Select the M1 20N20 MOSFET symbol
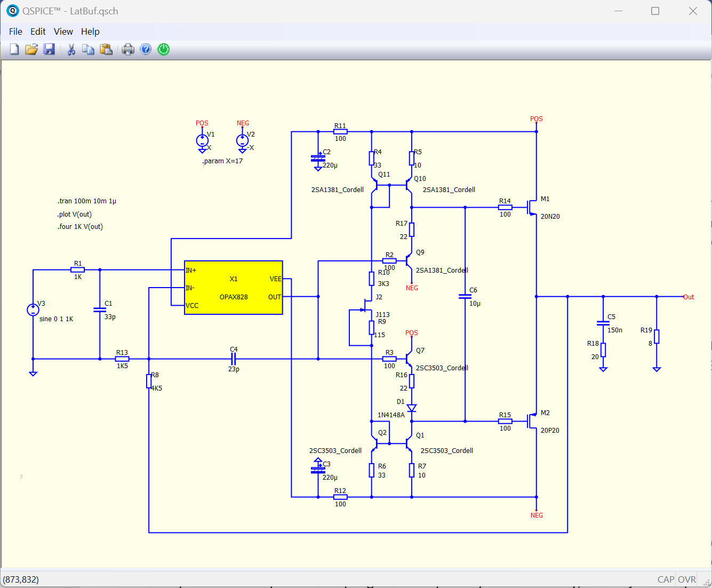712x588 pixels. (x=531, y=208)
